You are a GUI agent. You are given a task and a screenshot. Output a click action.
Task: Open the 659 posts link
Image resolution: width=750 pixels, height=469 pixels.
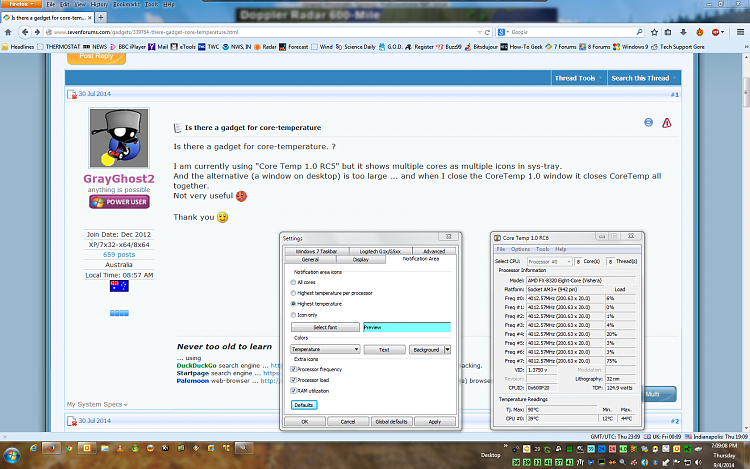coord(119,255)
